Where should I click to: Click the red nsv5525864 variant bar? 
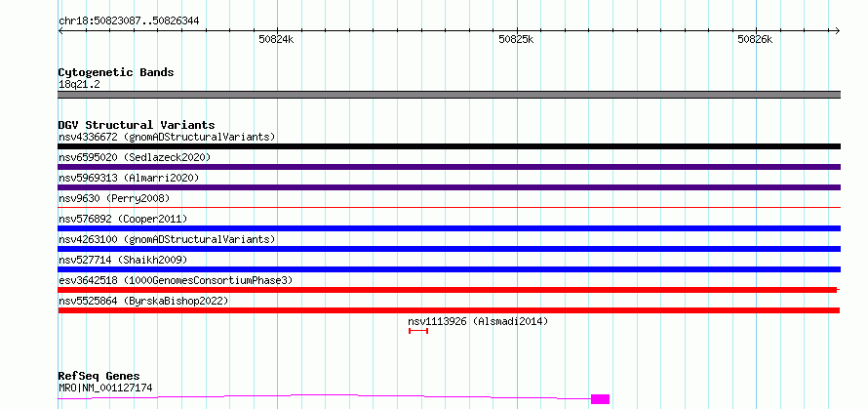click(x=449, y=310)
